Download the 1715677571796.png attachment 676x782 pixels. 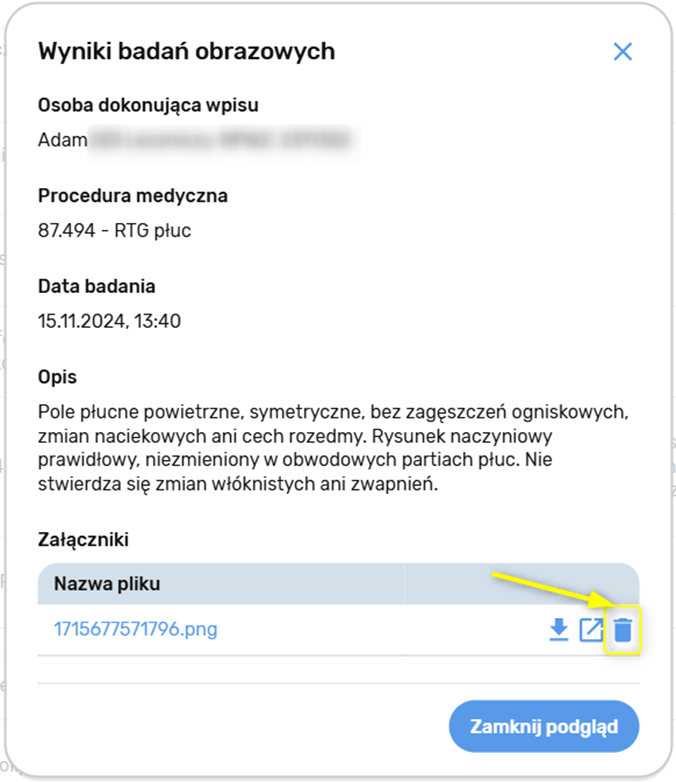pyautogui.click(x=559, y=630)
